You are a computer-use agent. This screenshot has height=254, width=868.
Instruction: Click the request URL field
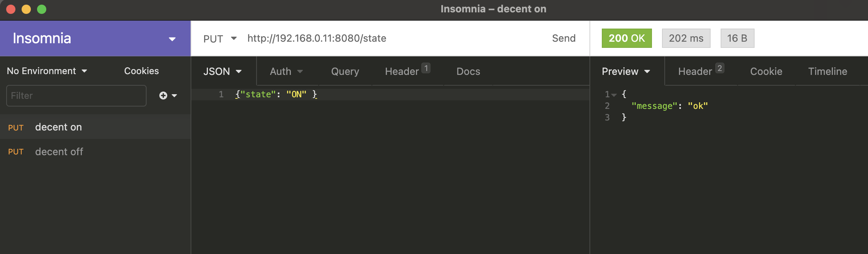(386, 38)
